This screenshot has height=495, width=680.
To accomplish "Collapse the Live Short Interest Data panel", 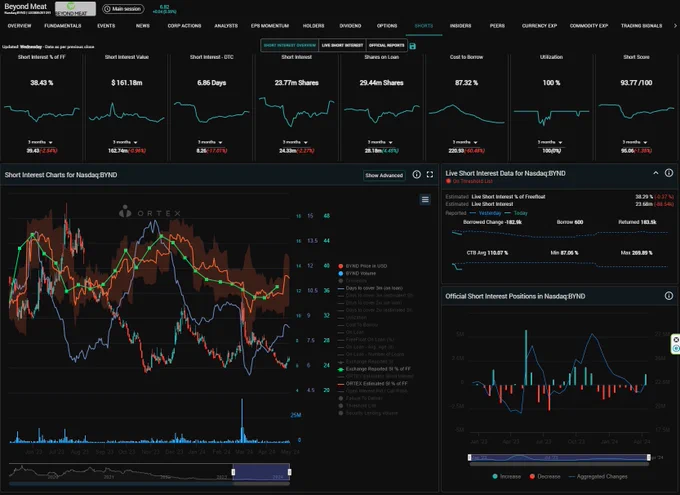I will click(x=656, y=173).
